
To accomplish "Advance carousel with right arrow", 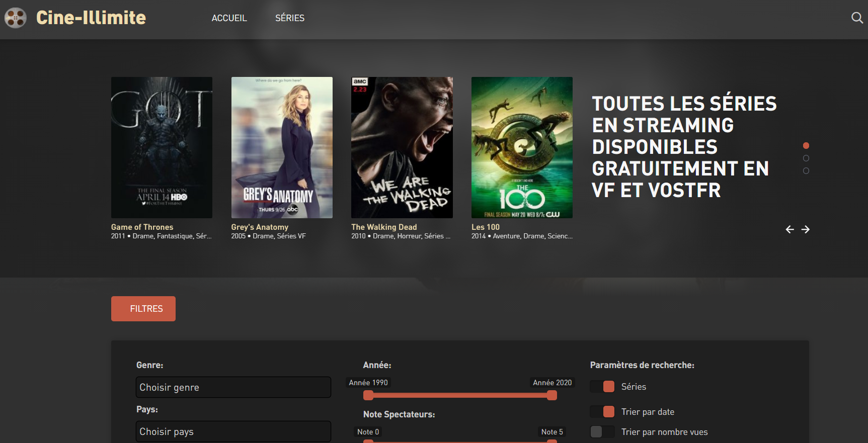I will click(x=806, y=229).
